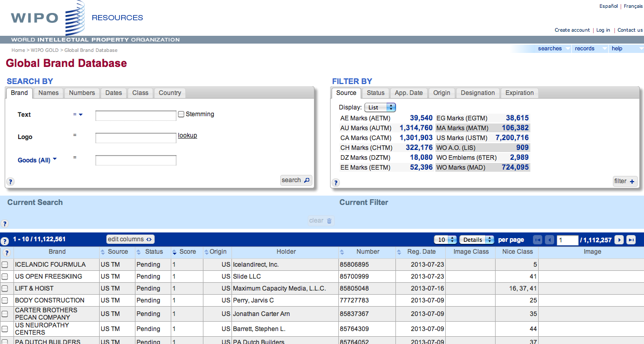Sort results by Origin column arrows

206,252
